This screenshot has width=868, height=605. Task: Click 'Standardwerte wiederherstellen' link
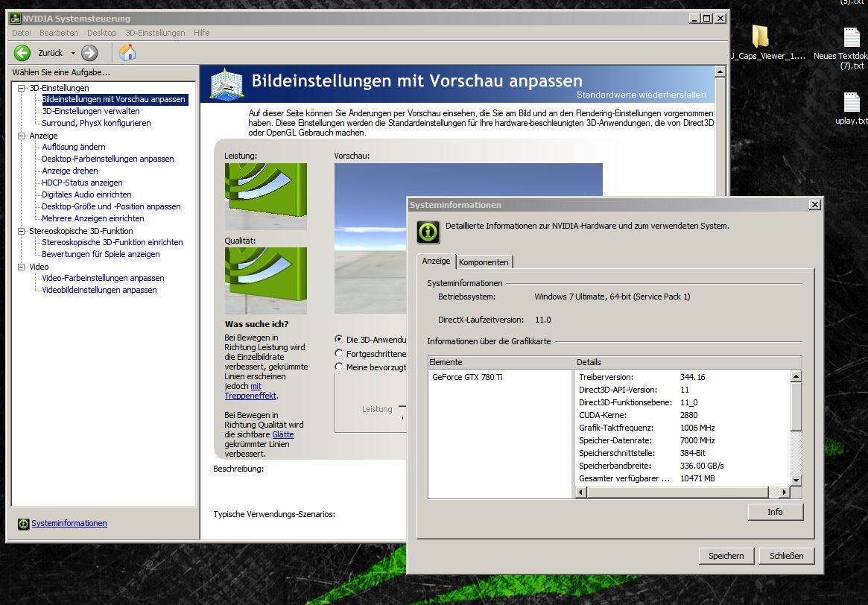point(641,95)
